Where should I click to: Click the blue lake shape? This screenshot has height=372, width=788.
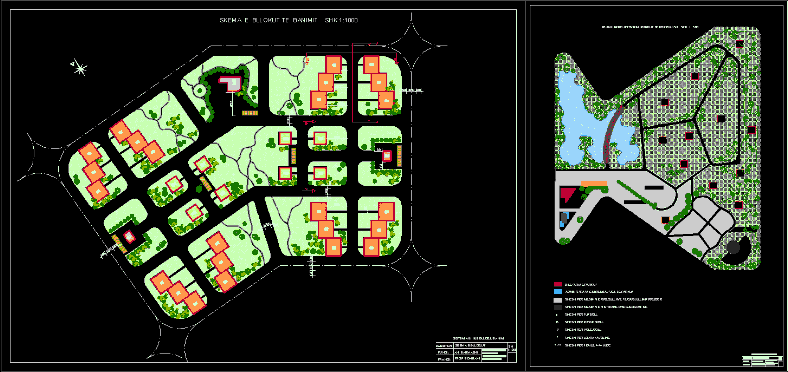tap(595, 121)
